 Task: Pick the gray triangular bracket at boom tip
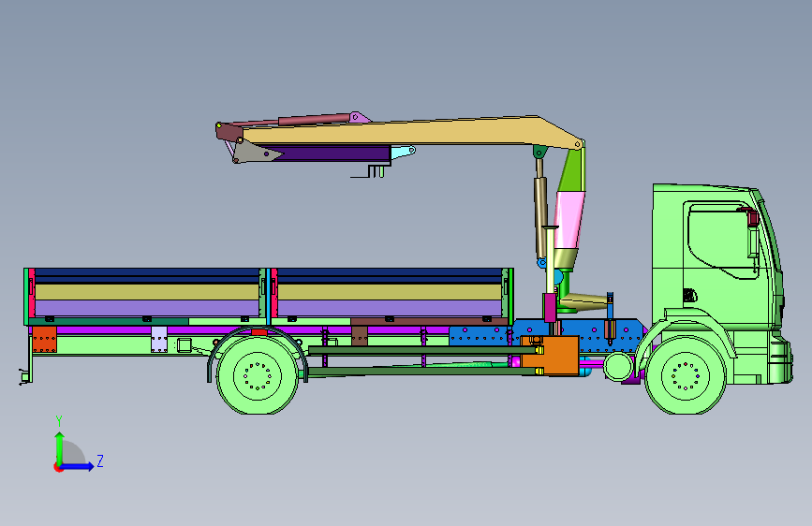[x=254, y=153]
